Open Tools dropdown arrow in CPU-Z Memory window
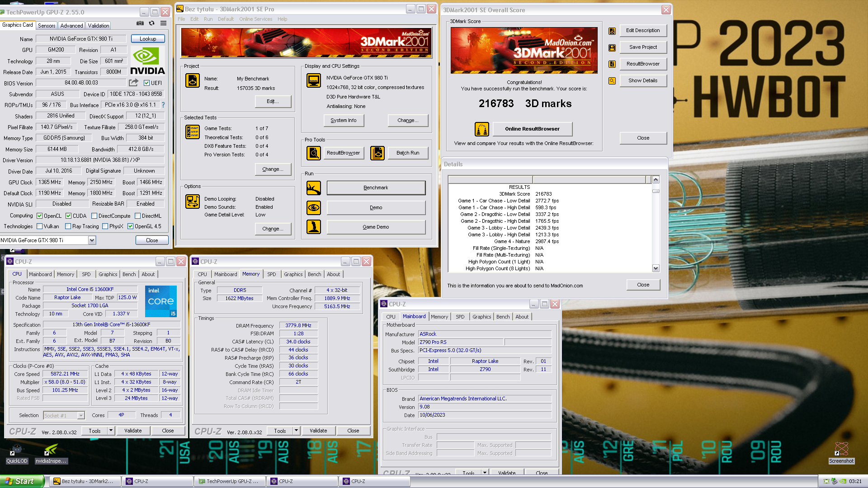Screen dimensions: 868x488 296,431
